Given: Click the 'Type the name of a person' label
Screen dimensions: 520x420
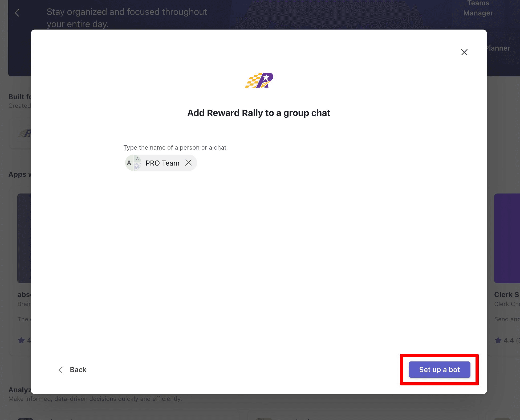Looking at the screenshot, I should [175, 147].
